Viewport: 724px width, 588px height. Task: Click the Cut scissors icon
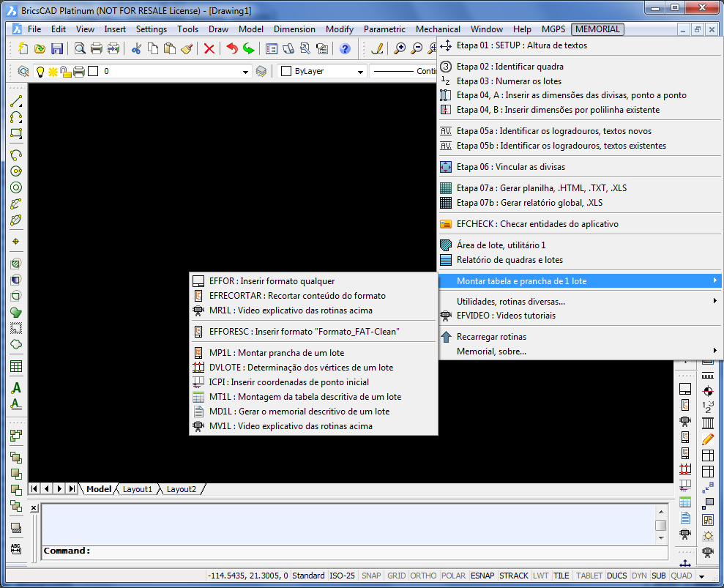coord(136,49)
